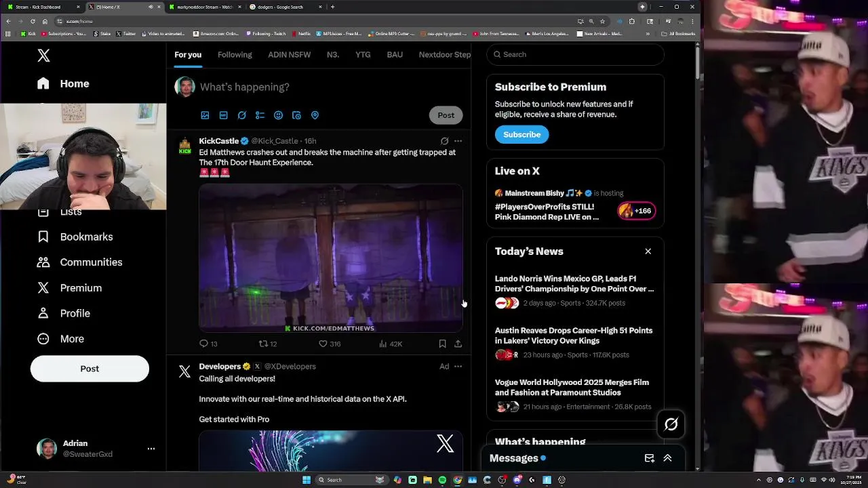This screenshot has height=488, width=868.
Task: Open Lando Norris Mexico GP news story
Action: click(x=575, y=291)
